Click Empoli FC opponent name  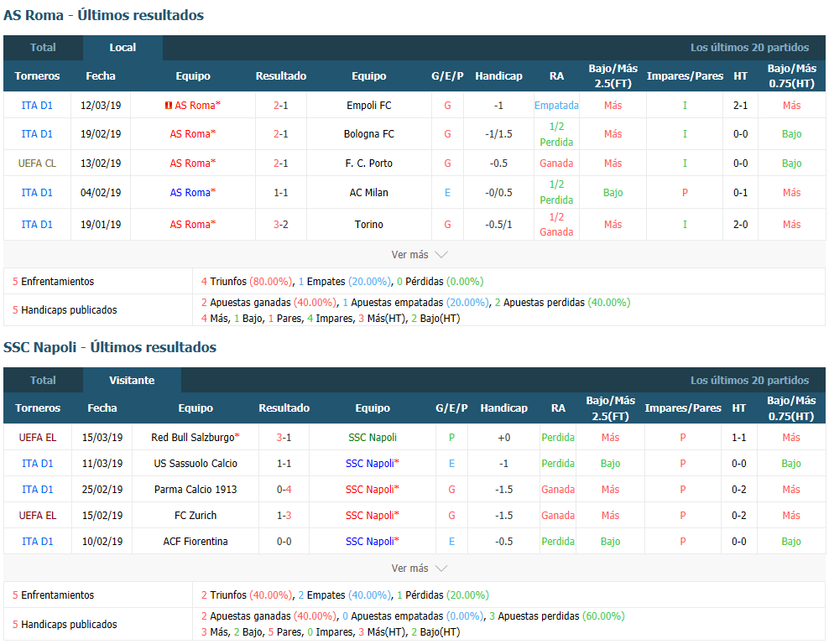[369, 106]
